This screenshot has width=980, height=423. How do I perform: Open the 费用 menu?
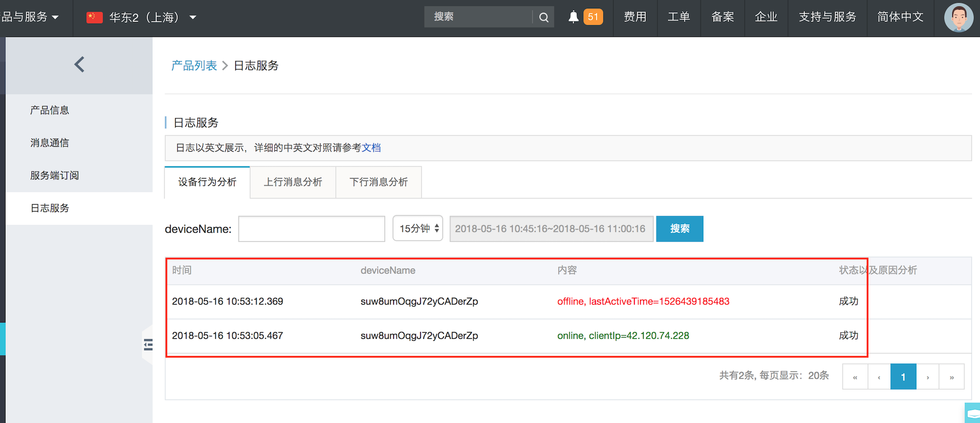635,17
